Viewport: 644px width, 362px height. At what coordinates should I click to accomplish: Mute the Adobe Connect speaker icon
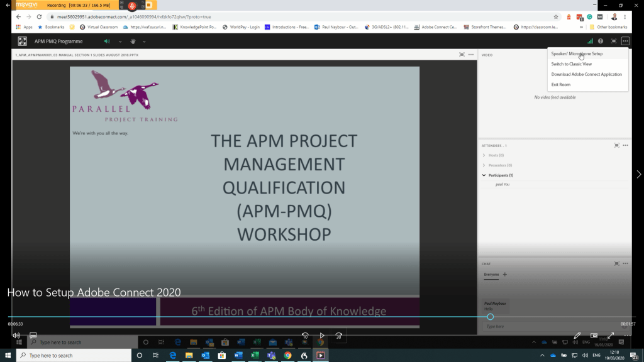pos(107,41)
